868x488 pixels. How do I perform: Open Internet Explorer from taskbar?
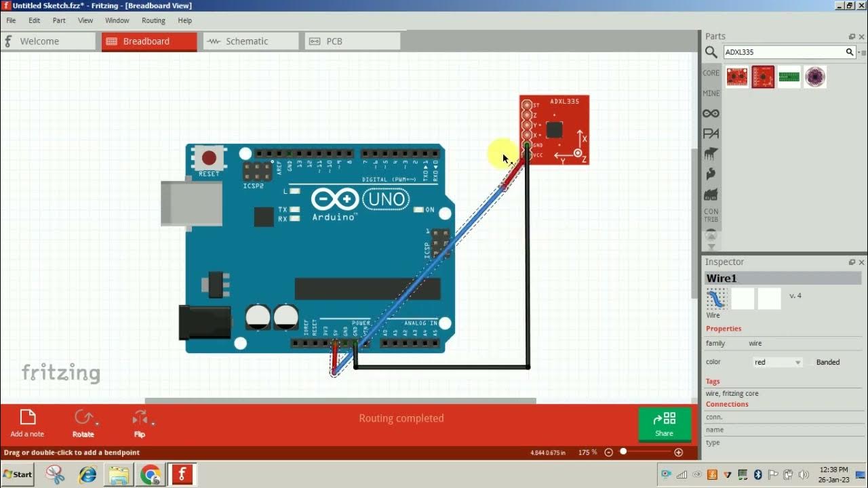87,474
